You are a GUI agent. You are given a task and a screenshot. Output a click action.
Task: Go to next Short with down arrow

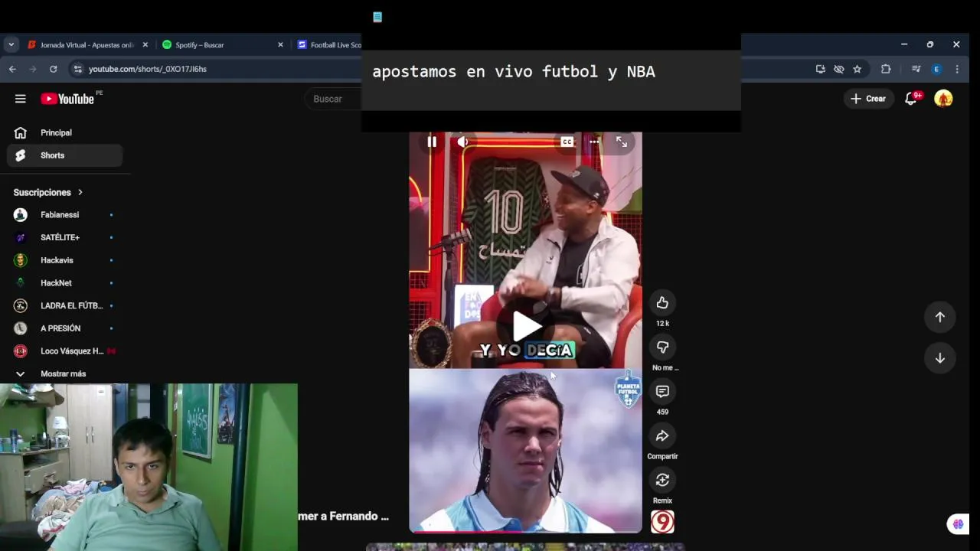point(939,358)
